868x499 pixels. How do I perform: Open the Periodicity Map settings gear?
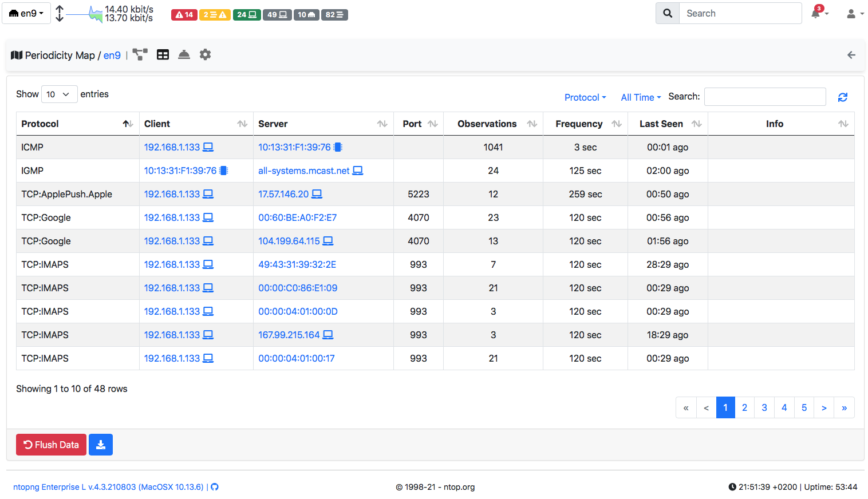tap(205, 54)
